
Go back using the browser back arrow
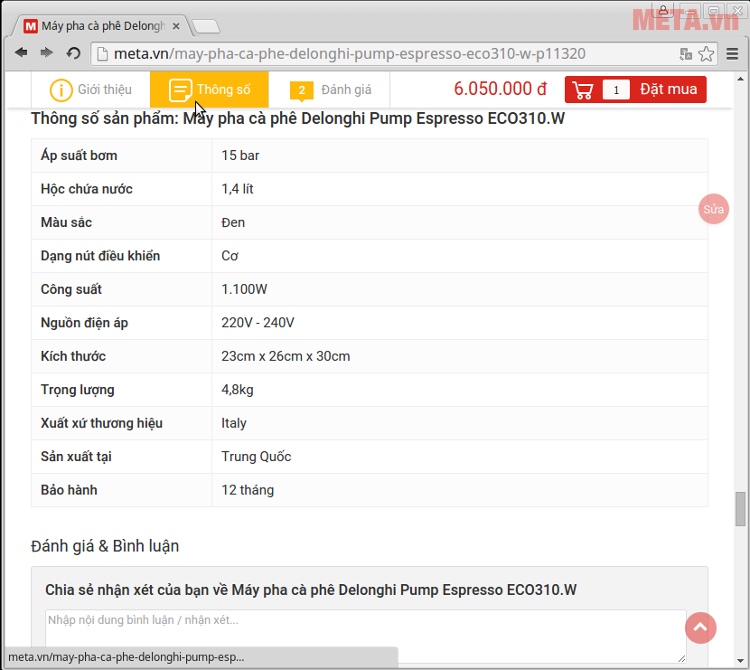[x=21, y=53]
